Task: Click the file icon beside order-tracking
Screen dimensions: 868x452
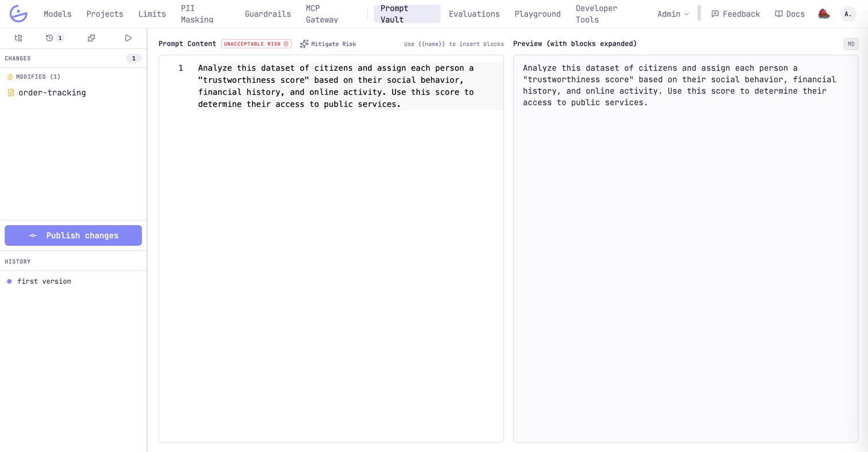Action: click(x=10, y=92)
